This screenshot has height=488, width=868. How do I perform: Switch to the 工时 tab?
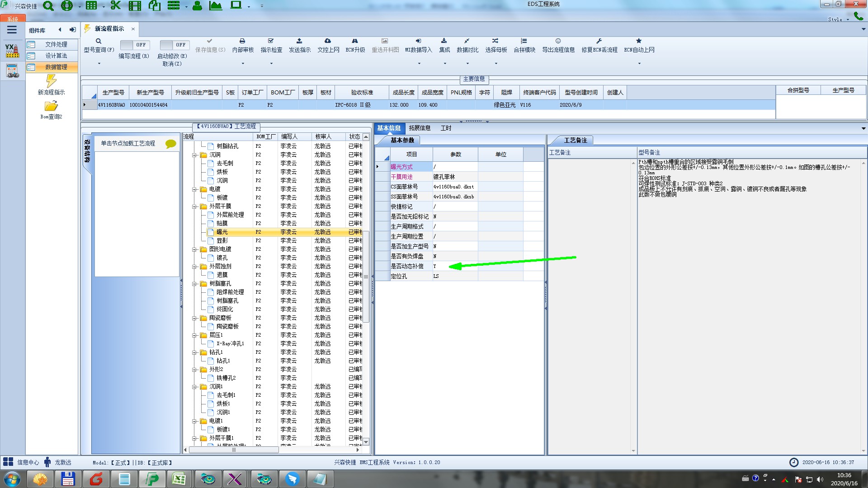pyautogui.click(x=446, y=128)
